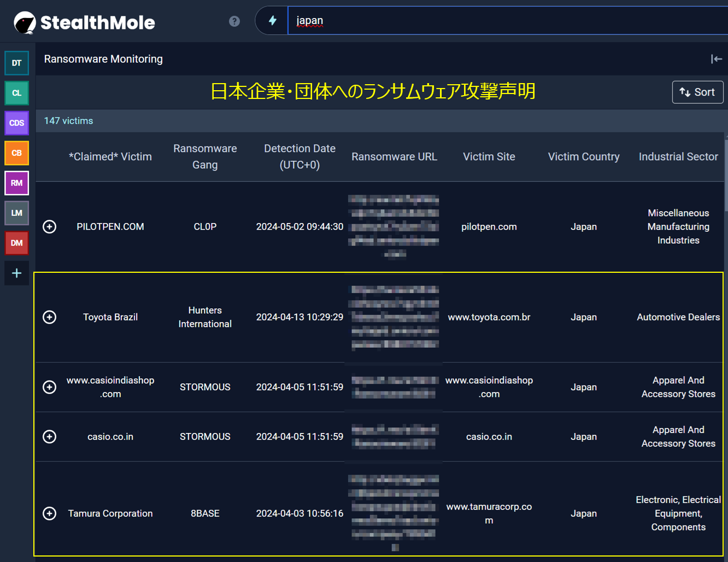Viewport: 728px width, 562px height.
Task: Select the purple CDS sidebar icon
Action: click(16, 123)
